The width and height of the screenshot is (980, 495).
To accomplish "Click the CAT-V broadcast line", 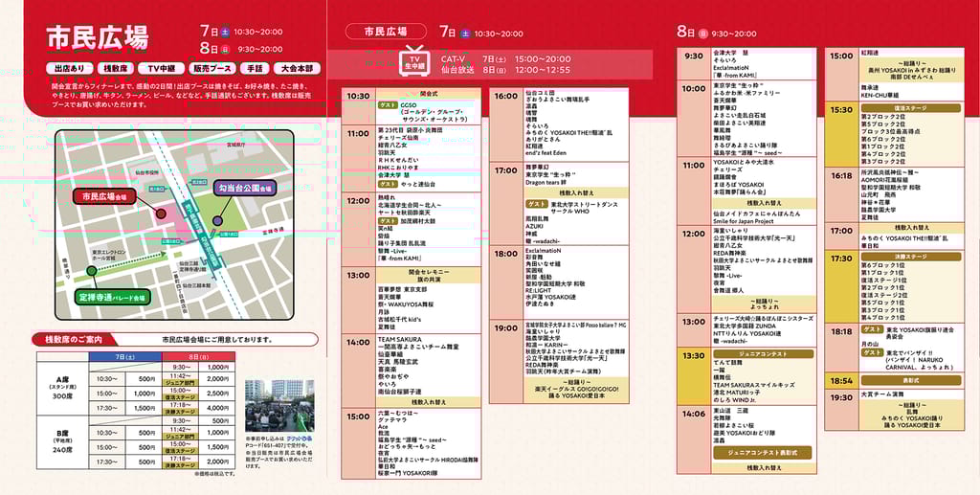I will point(505,59).
